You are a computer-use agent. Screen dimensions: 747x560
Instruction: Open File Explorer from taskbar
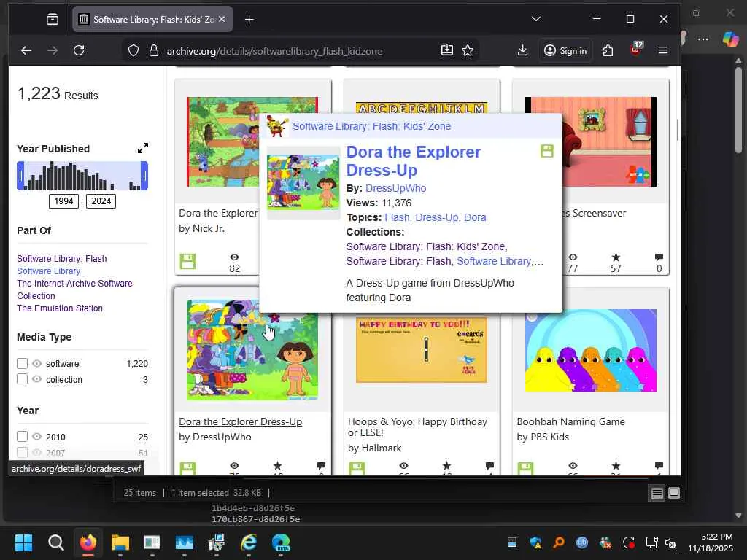tap(120, 542)
